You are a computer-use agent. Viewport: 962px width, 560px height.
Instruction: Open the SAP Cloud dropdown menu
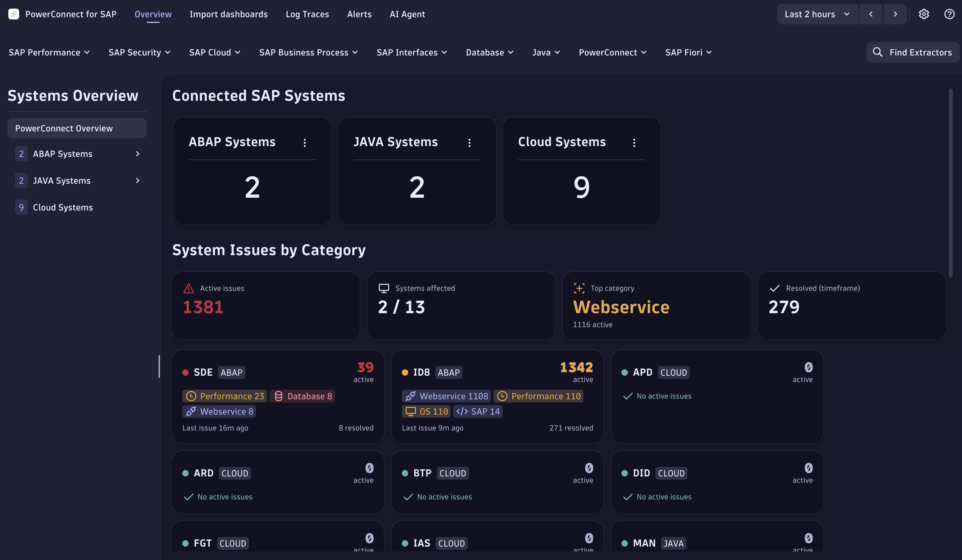tap(214, 52)
